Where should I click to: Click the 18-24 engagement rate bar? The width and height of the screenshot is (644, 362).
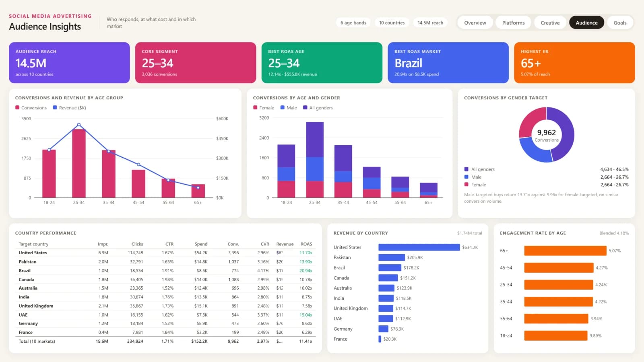coord(555,335)
